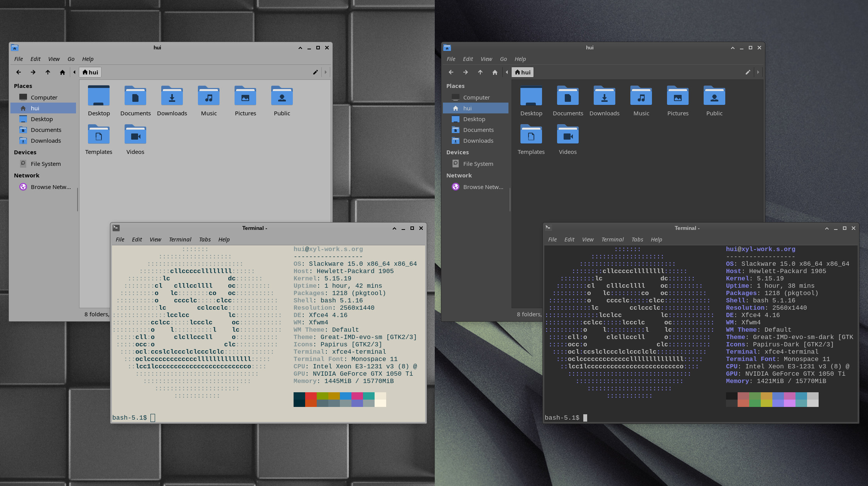Minimize the dark file manager window
Image resolution: width=868 pixels, height=486 pixels.
[741, 48]
